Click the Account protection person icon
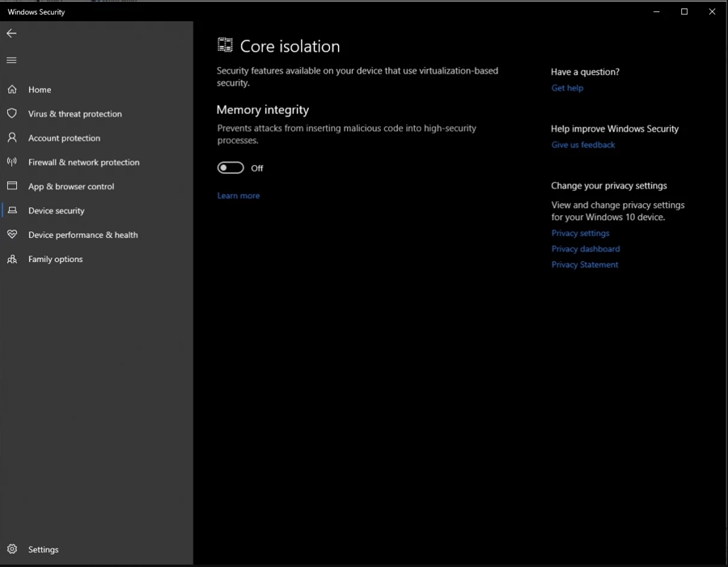 [12, 138]
